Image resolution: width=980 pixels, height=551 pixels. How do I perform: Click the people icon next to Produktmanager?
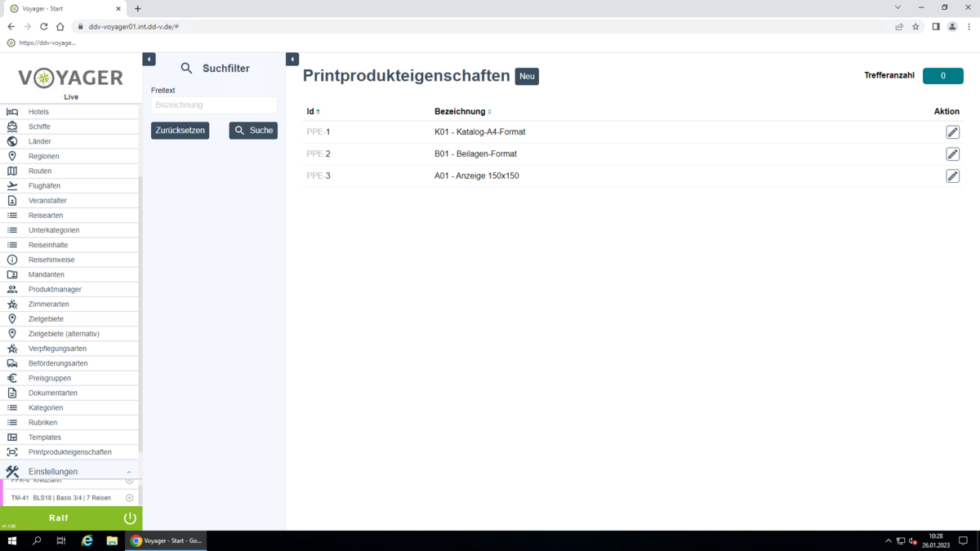click(x=12, y=289)
